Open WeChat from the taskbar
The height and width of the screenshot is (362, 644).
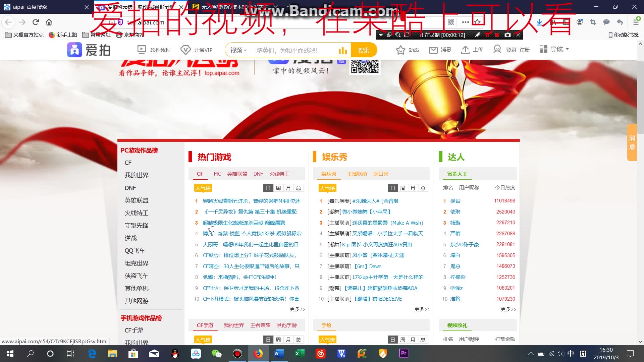click(216, 353)
